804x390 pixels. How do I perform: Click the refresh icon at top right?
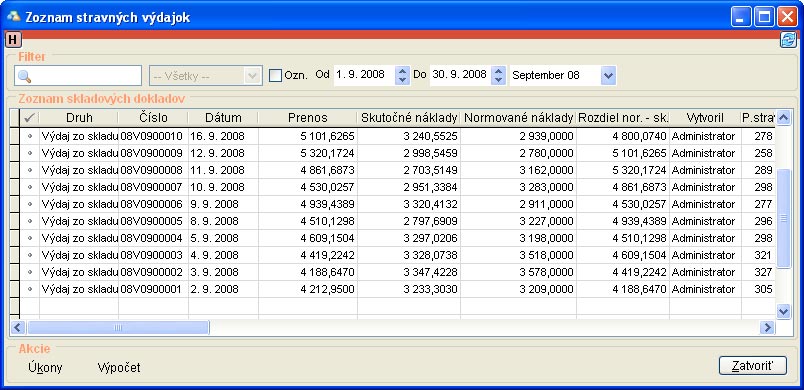tap(788, 40)
